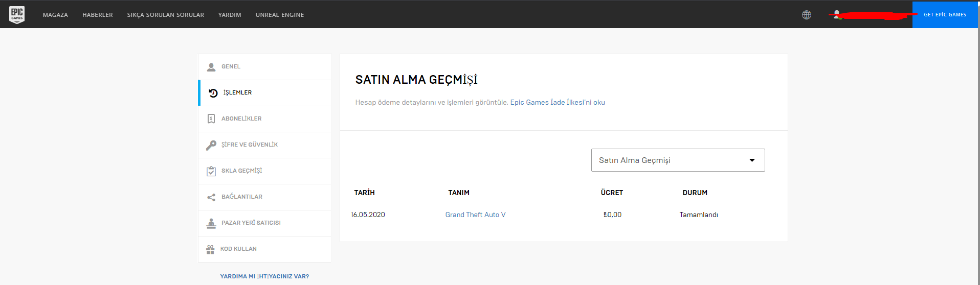Viewport: 980px width, 285px height.
Task: Select the İŞLEMLER sidebar tab
Action: (x=265, y=93)
